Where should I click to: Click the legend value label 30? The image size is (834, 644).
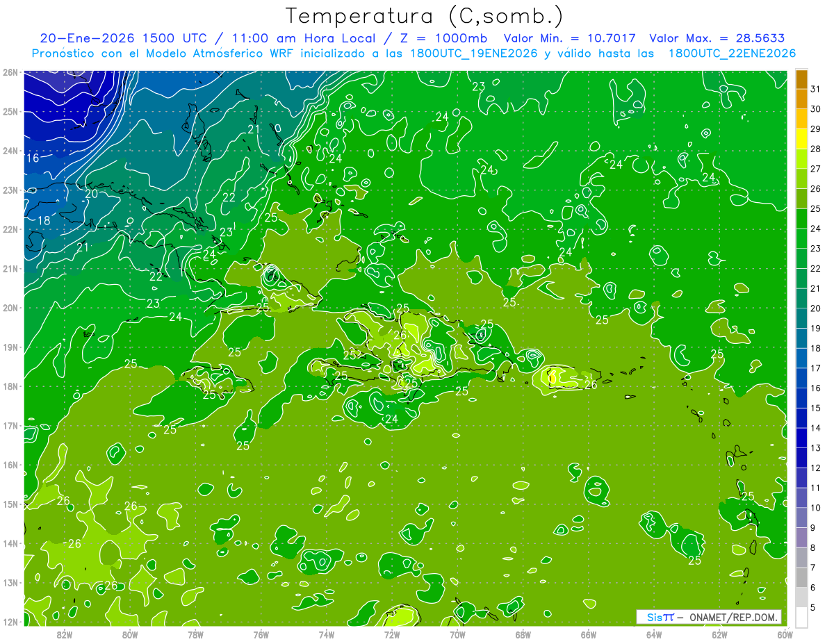coord(816,109)
